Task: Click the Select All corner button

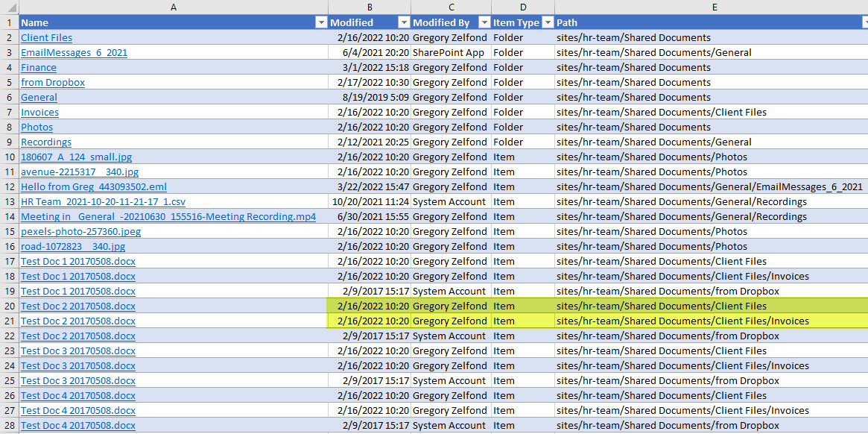Action: (x=7, y=7)
